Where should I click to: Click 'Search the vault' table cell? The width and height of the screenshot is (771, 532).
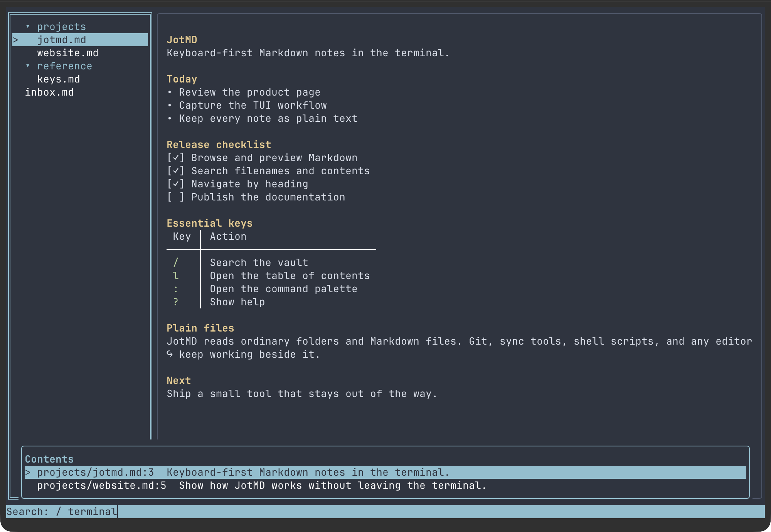point(259,263)
